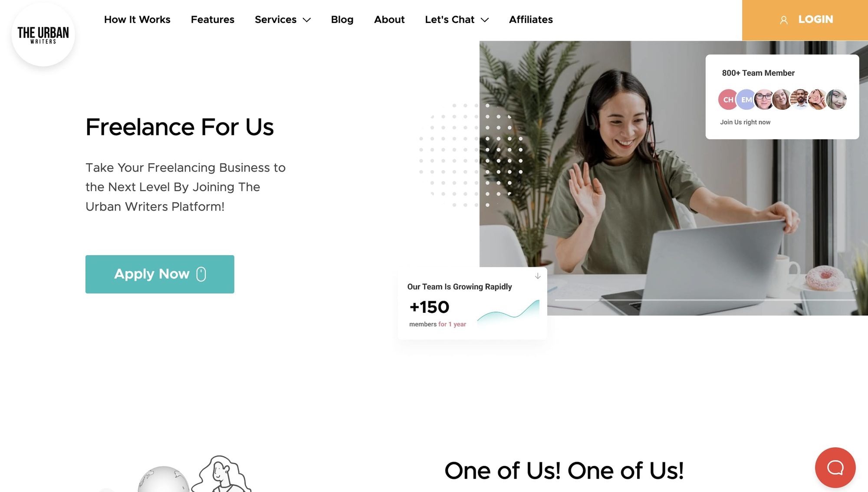Viewport: 868px width, 492px height.
Task: Go to the Features page
Action: coord(213,20)
